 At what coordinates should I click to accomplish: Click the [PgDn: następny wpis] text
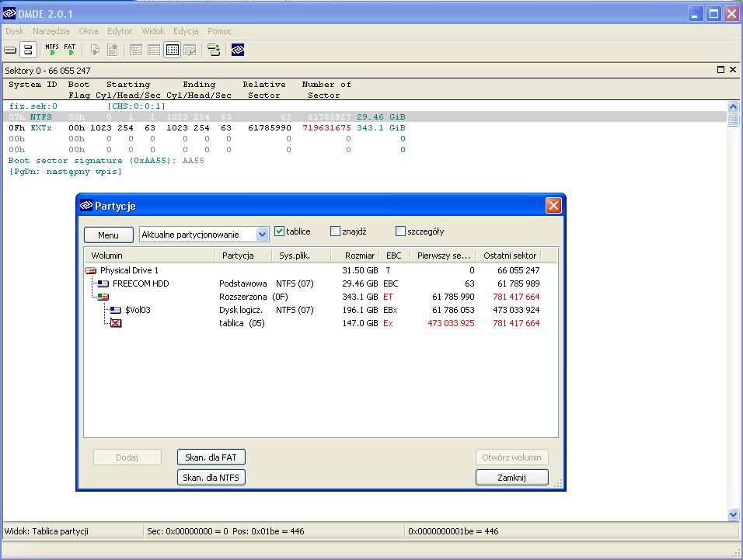coord(65,172)
